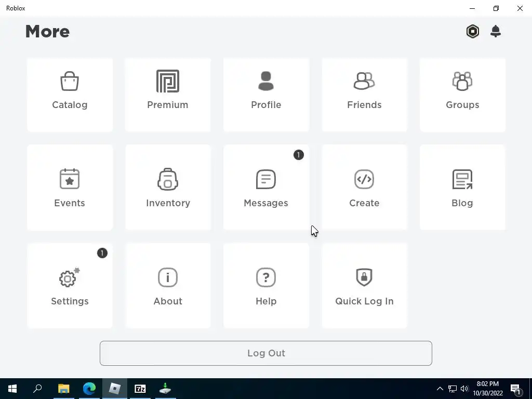The width and height of the screenshot is (532, 399).
Task: Open 7-Zip from the taskbar
Action: [140, 389]
